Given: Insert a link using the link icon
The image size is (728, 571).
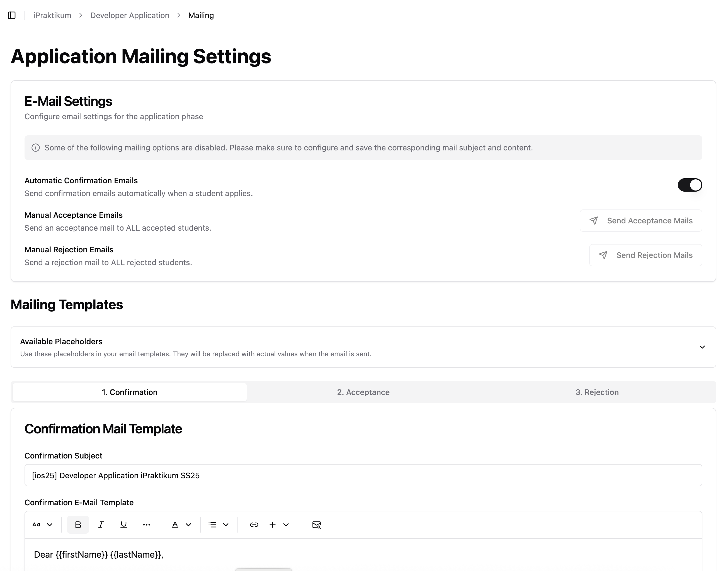Looking at the screenshot, I should click(254, 524).
